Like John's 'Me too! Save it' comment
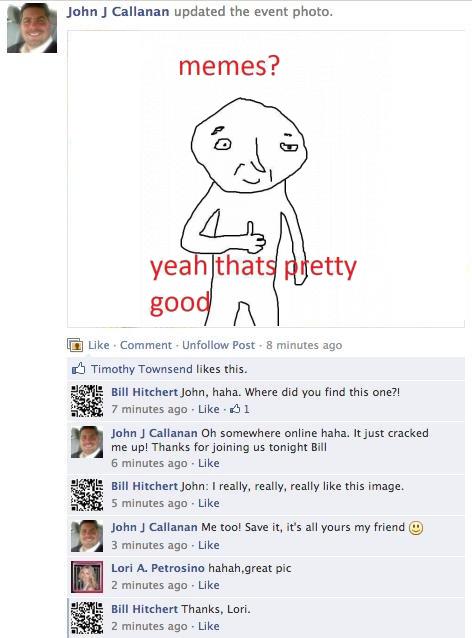 (209, 545)
